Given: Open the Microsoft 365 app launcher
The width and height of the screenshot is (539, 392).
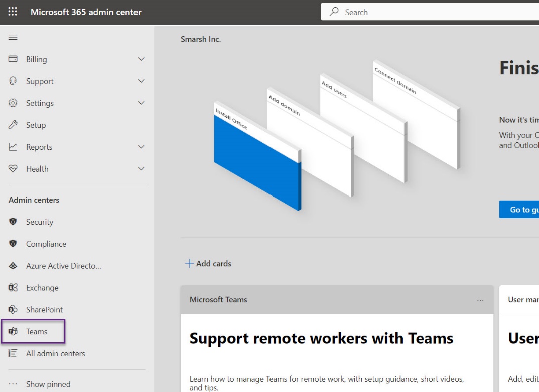Looking at the screenshot, I should (x=12, y=11).
